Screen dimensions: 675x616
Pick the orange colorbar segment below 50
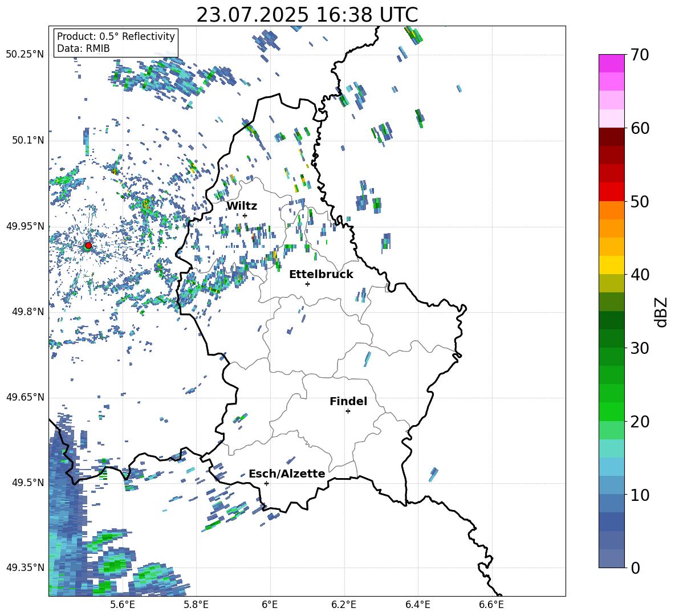612,210
